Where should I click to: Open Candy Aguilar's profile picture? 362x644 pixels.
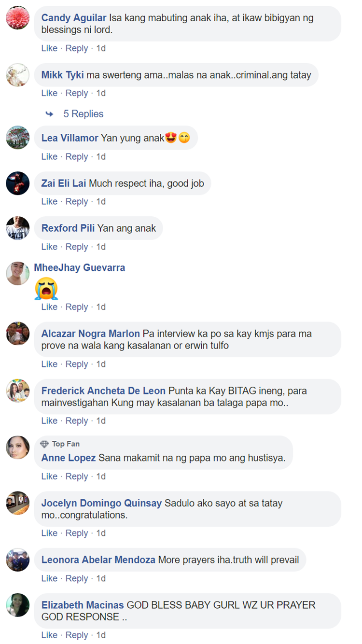click(18, 18)
